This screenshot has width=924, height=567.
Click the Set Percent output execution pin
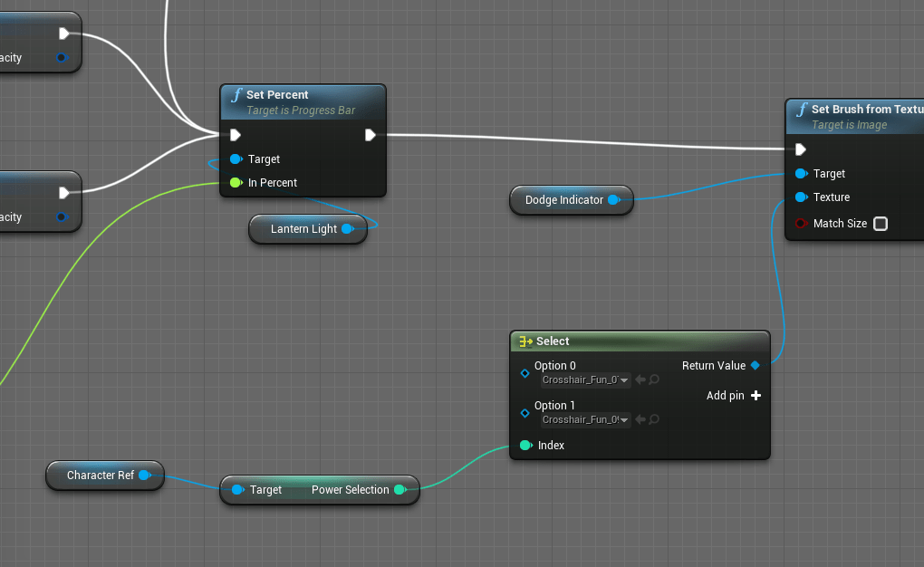coord(371,135)
